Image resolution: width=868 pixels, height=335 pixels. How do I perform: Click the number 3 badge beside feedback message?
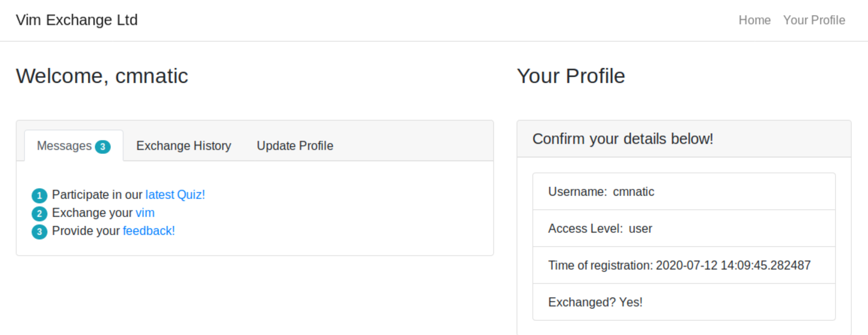39,232
